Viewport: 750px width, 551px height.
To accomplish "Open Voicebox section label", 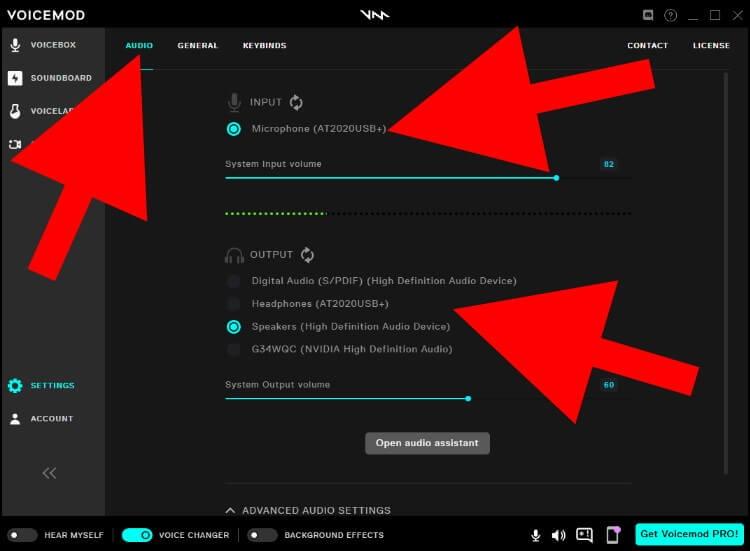I will tap(53, 45).
